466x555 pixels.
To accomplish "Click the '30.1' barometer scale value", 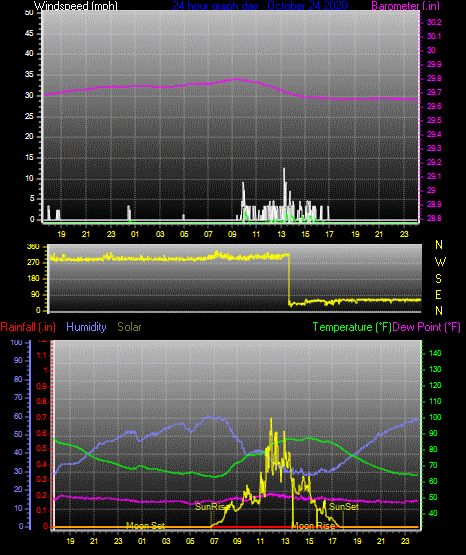I will pyautogui.click(x=434, y=36).
